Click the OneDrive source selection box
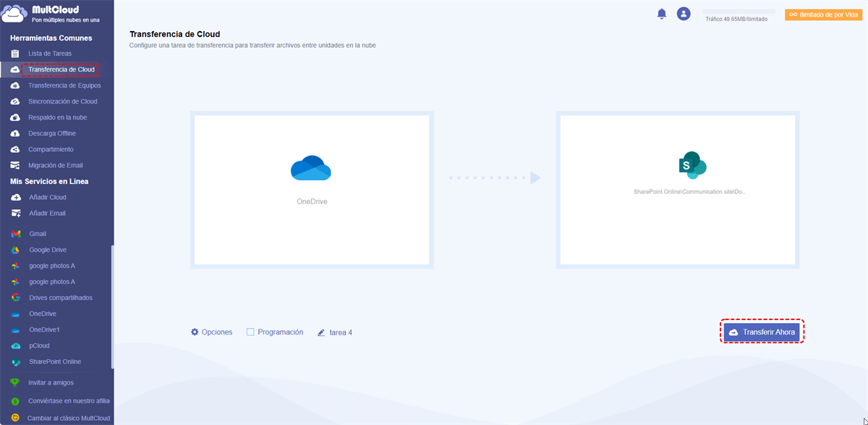The image size is (868, 425). click(312, 190)
